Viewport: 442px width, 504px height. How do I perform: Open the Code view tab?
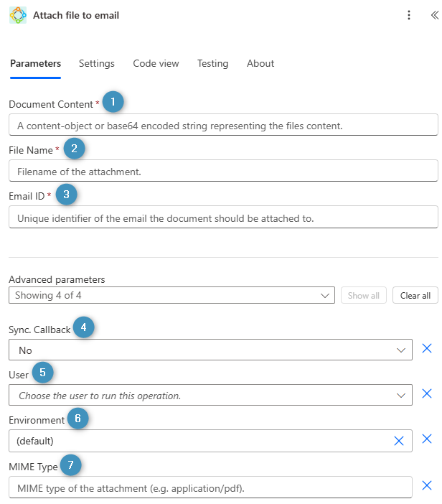(156, 63)
